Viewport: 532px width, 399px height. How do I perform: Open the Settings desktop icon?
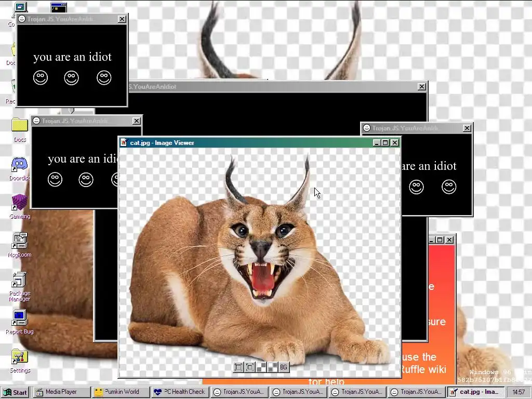click(x=20, y=361)
